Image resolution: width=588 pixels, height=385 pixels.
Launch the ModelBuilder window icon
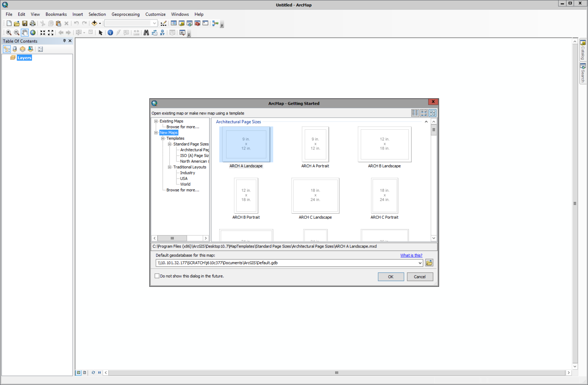click(215, 23)
